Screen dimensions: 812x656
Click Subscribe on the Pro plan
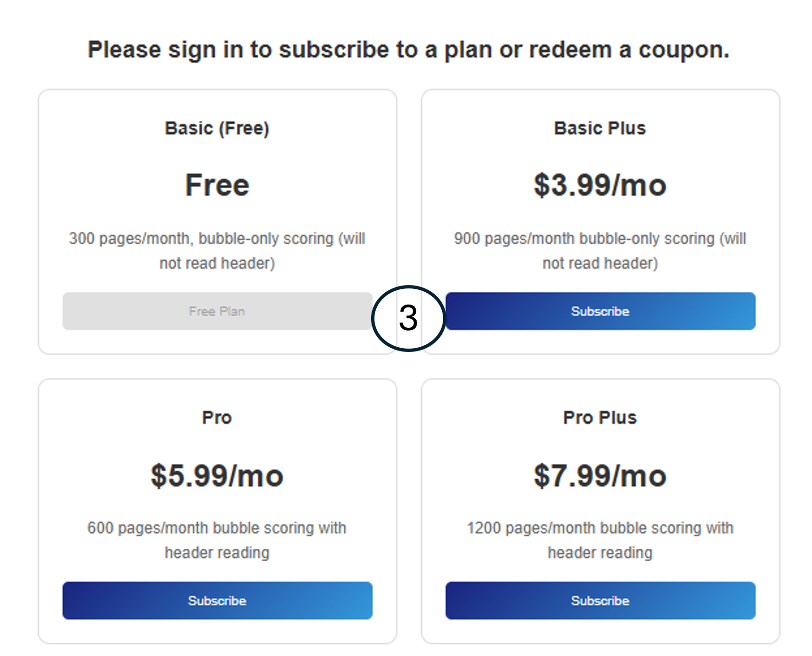click(218, 601)
